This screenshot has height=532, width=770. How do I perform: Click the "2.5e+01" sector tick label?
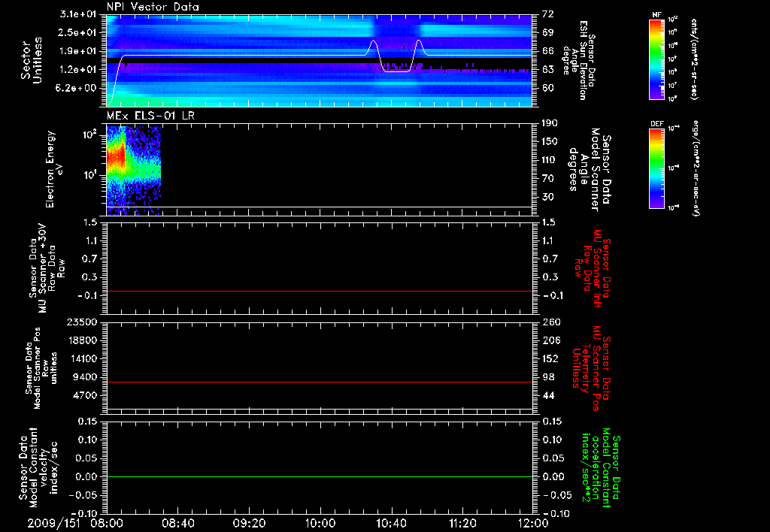(78, 32)
